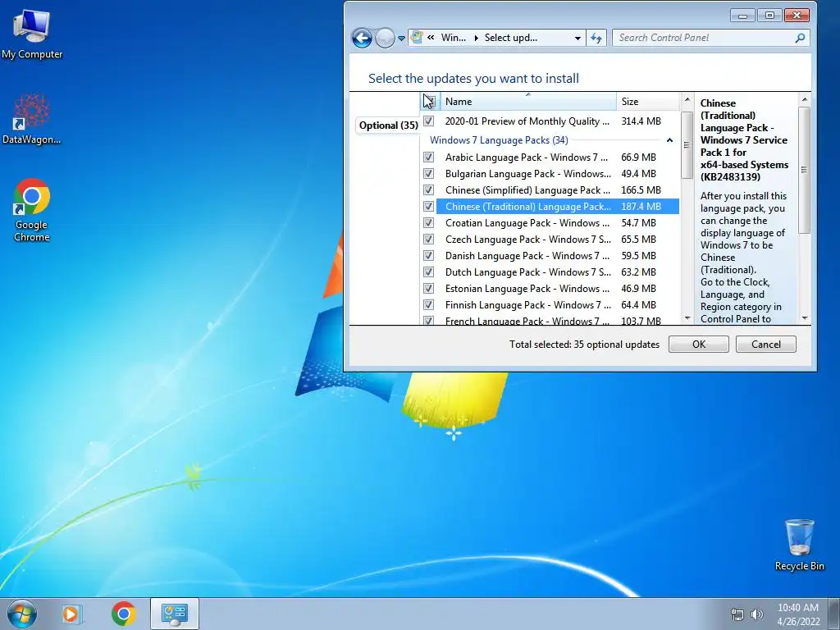Screen dimensions: 840x630
Task: Click the description pane scrollbar thumb
Action: (x=804, y=171)
